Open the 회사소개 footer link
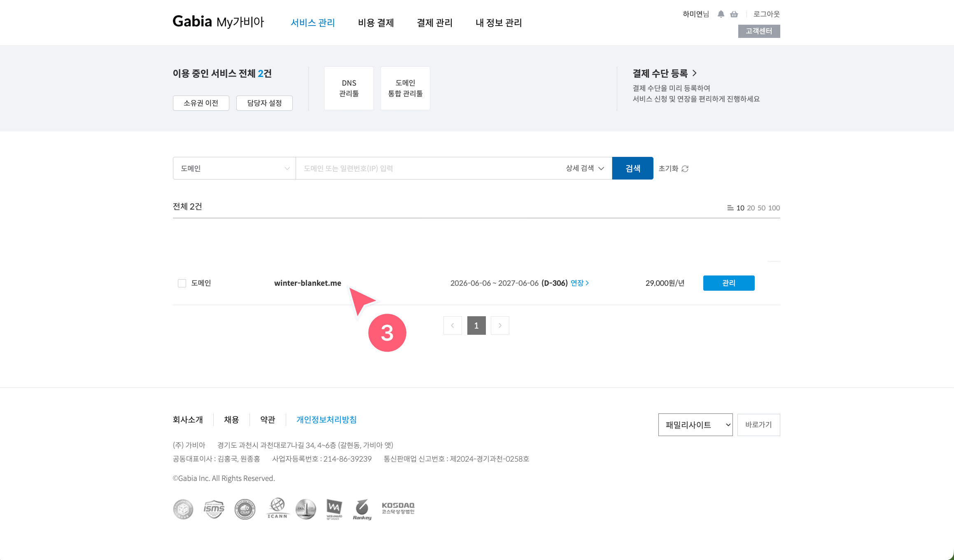Viewport: 954px width, 560px height. click(x=188, y=420)
